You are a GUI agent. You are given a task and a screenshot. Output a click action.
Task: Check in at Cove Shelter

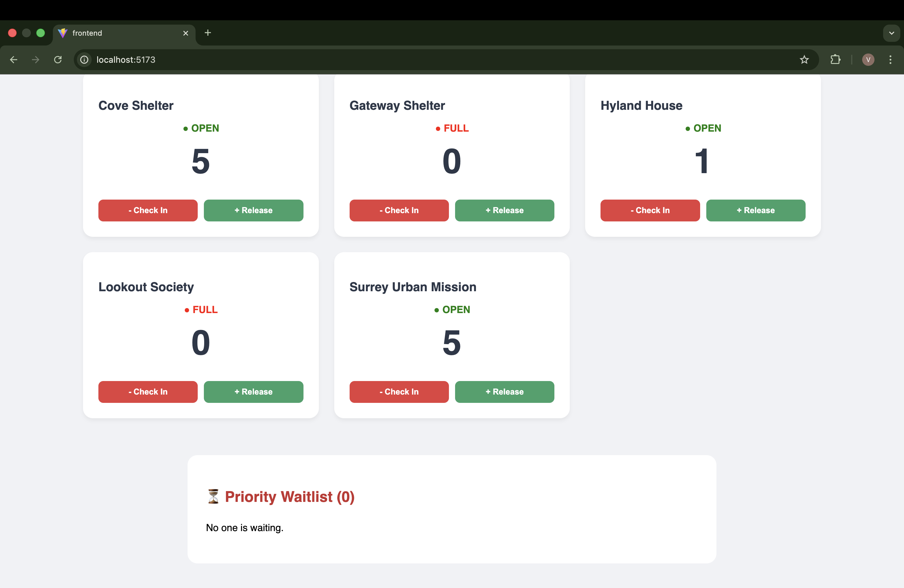148,210
